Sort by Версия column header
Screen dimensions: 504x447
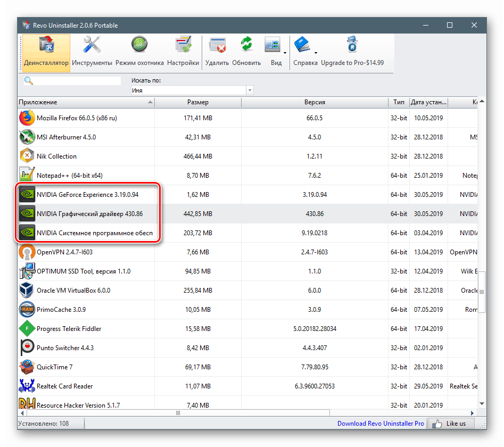click(x=315, y=102)
